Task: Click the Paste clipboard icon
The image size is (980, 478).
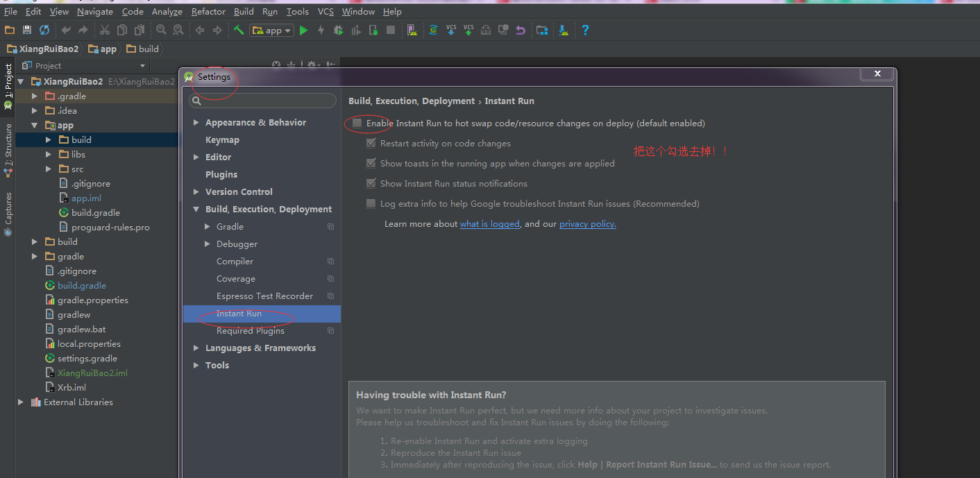Action: 140,30
